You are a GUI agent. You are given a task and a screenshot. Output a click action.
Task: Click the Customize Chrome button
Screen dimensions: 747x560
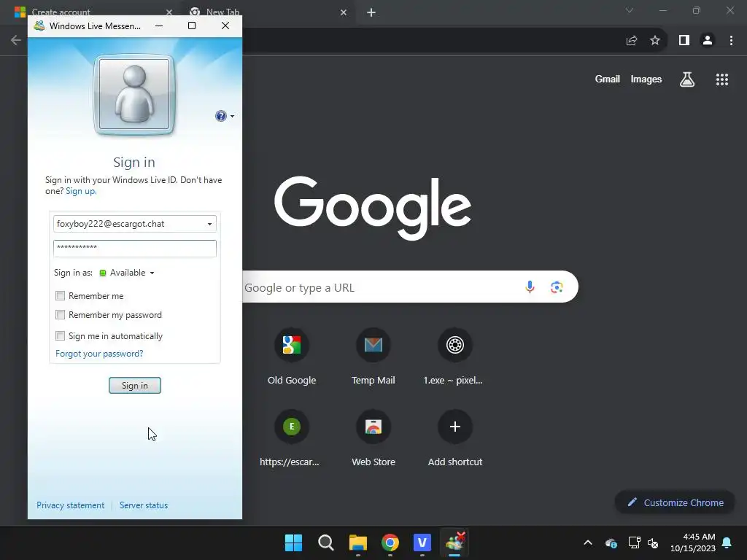click(x=675, y=502)
